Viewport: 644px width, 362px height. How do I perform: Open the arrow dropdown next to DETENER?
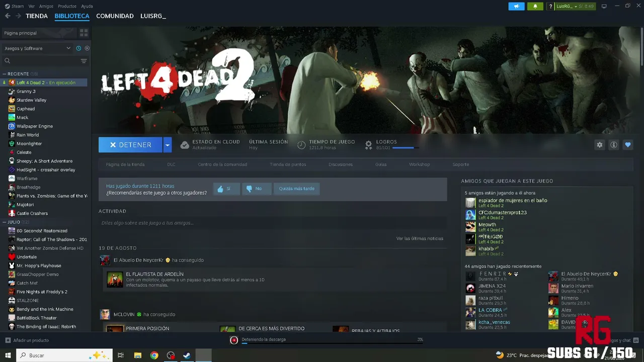[168, 145]
